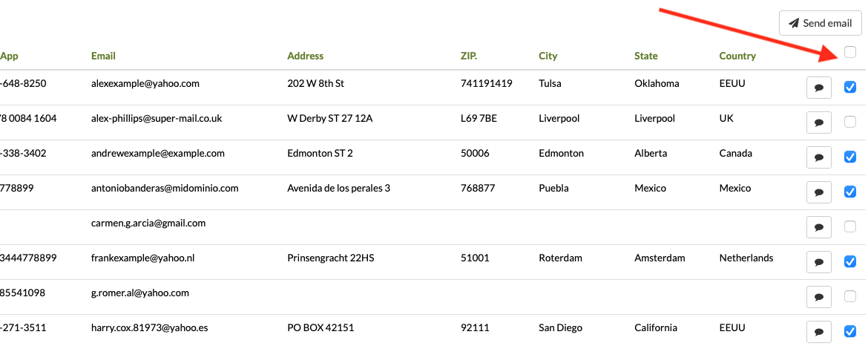Click message bubble for antoniobanderas row
The height and width of the screenshot is (346, 868).
click(x=819, y=192)
